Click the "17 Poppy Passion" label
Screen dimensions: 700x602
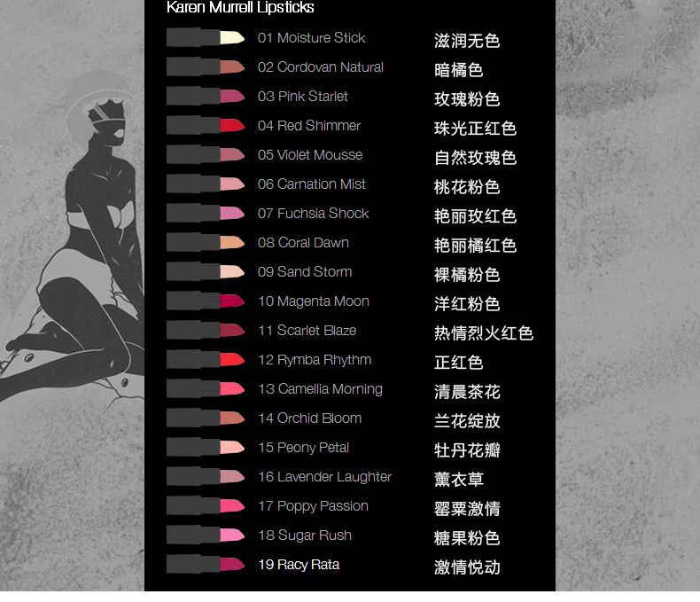pos(313,506)
